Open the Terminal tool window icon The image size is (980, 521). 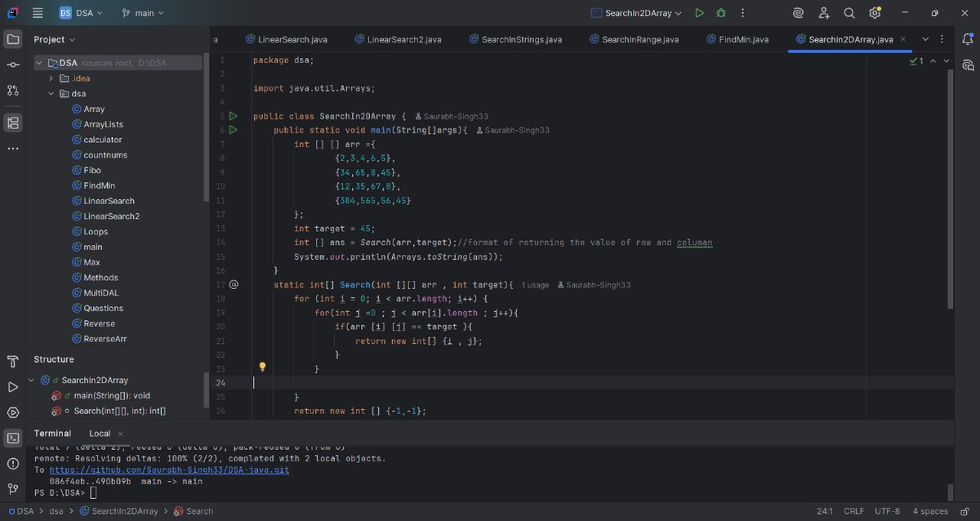click(13, 438)
